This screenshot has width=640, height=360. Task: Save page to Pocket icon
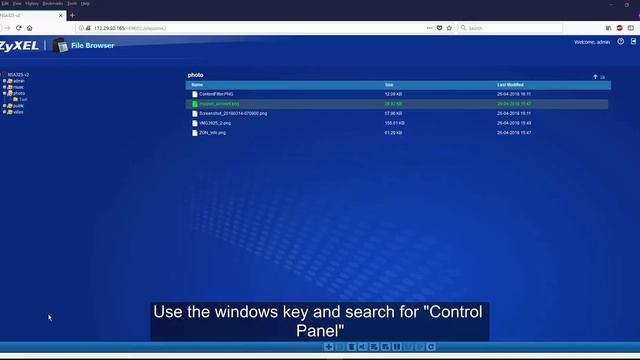(439, 28)
